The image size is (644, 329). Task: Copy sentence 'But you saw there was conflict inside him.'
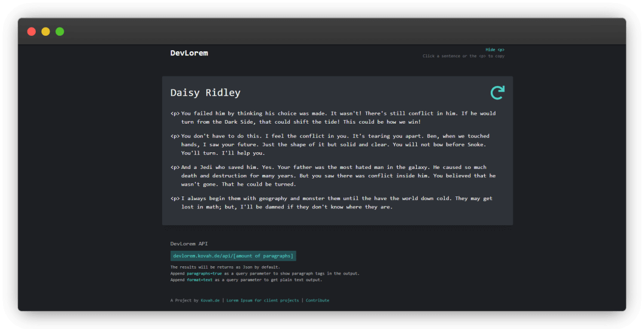pyautogui.click(x=364, y=176)
